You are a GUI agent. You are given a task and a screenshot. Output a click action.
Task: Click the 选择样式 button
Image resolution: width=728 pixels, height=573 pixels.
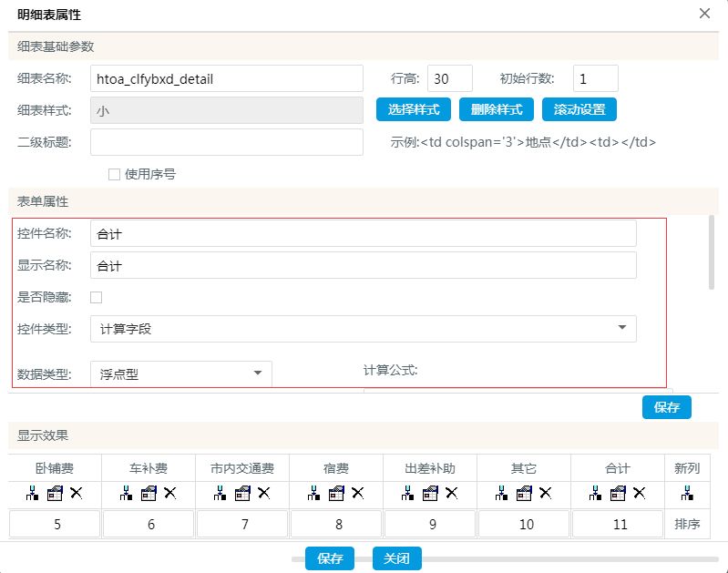(414, 109)
